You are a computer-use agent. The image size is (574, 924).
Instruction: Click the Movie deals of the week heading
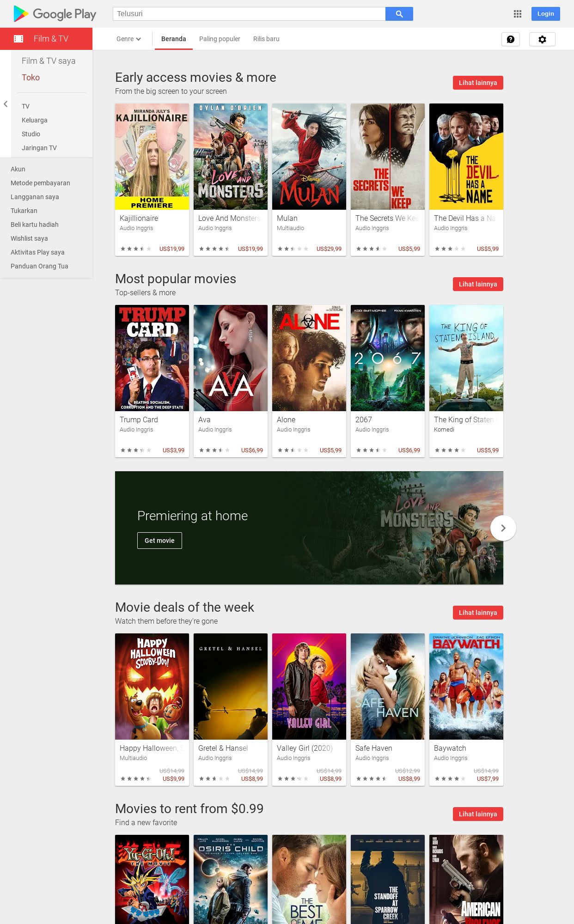coord(184,607)
